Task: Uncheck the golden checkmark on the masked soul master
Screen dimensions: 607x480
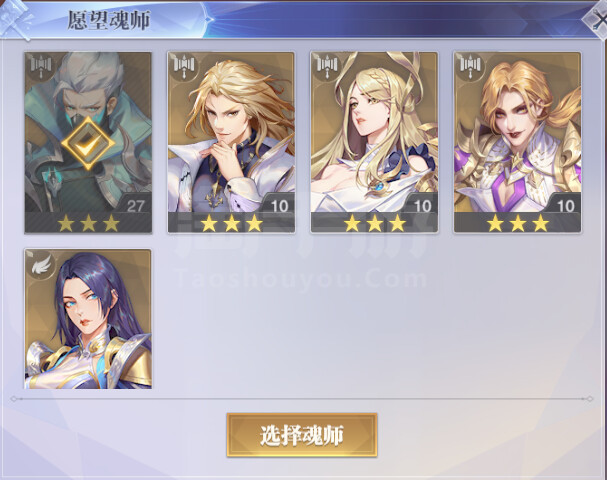Action: point(88,144)
